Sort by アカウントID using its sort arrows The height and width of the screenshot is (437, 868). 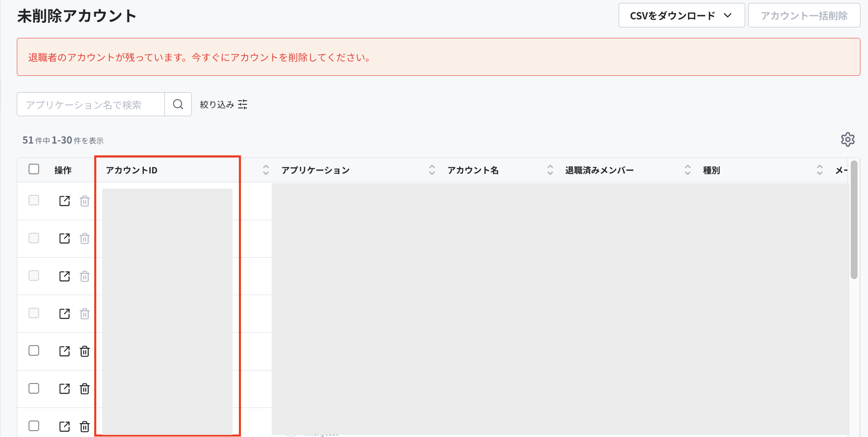point(266,170)
